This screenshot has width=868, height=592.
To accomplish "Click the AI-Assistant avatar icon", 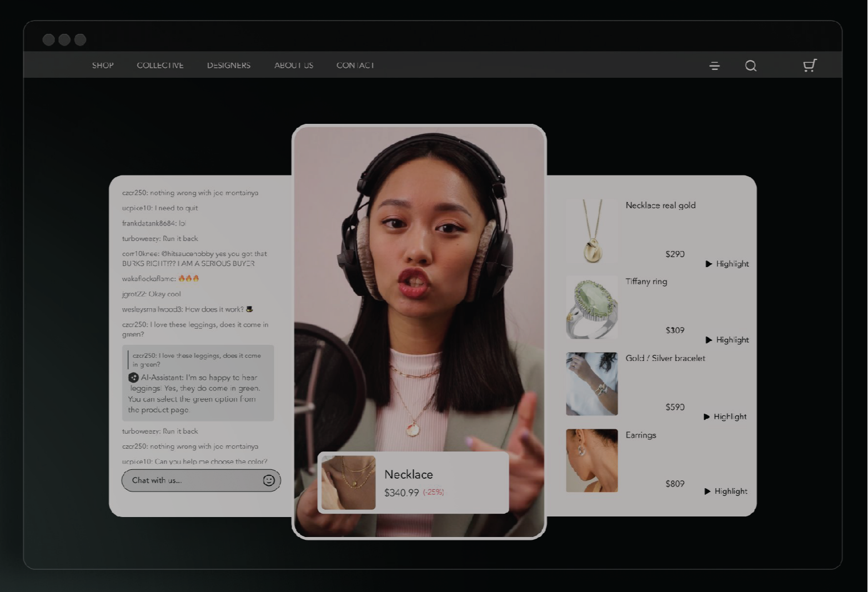I will point(133,378).
